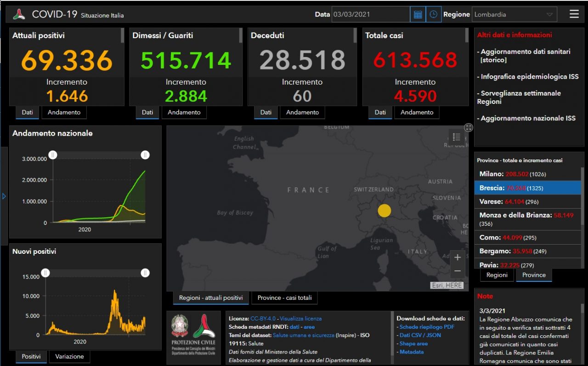The height and width of the screenshot is (366, 588).
Task: Click the map zoom in plus
Action: [457, 257]
